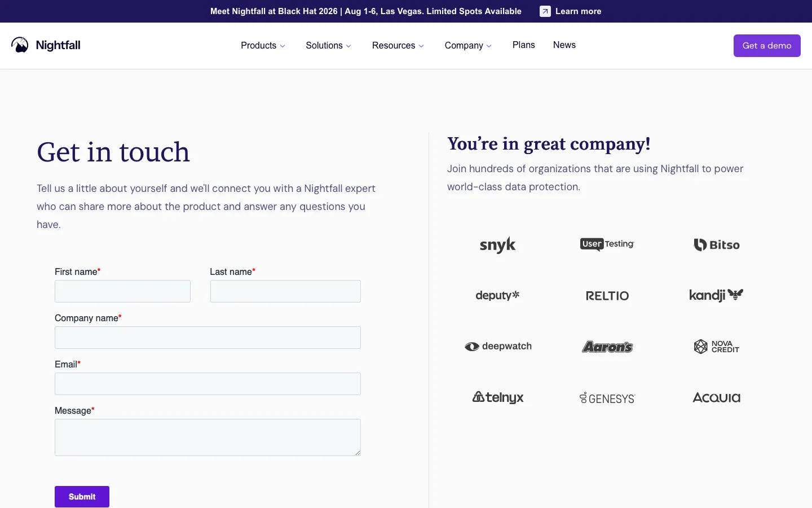The height and width of the screenshot is (508, 812).
Task: Click the Black Hat 2026 banner text
Action: [366, 11]
